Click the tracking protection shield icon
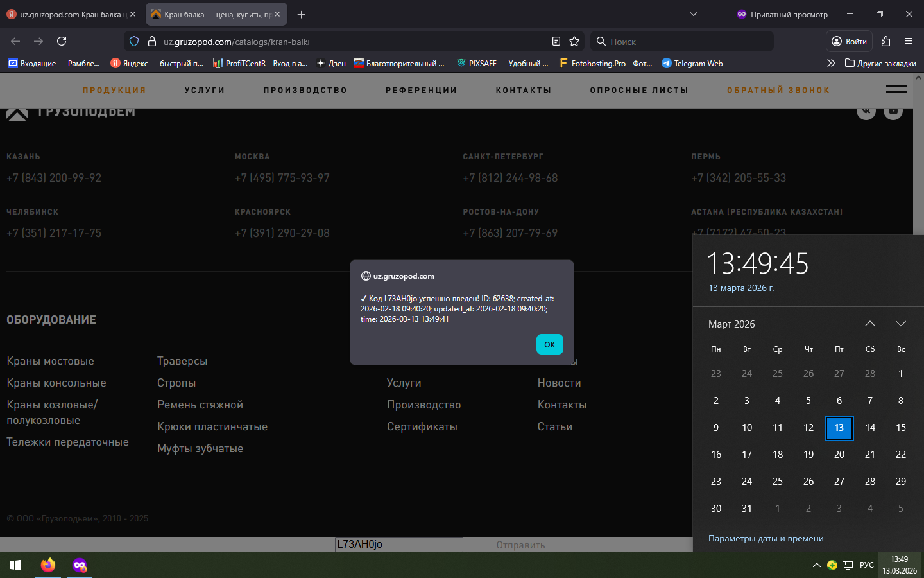 click(x=134, y=41)
